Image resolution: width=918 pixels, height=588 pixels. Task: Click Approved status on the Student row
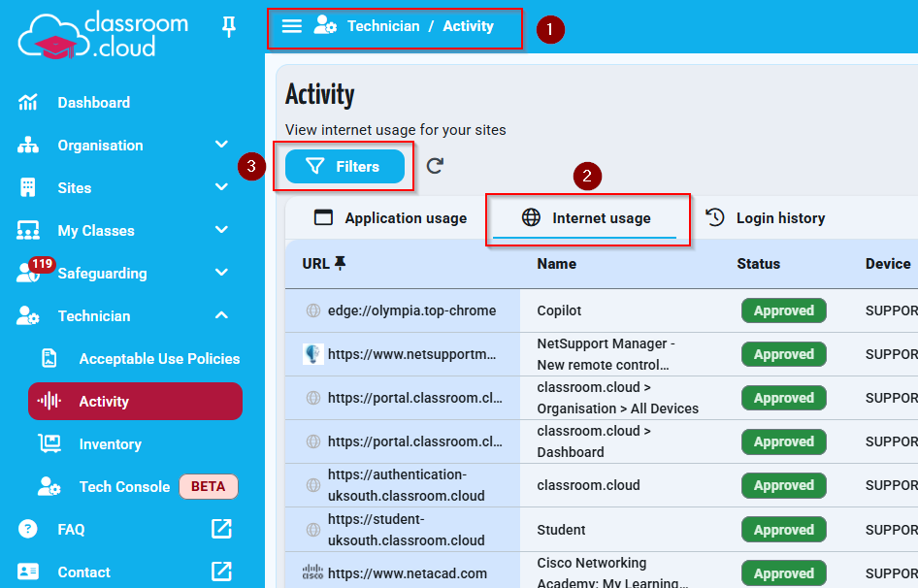(783, 530)
